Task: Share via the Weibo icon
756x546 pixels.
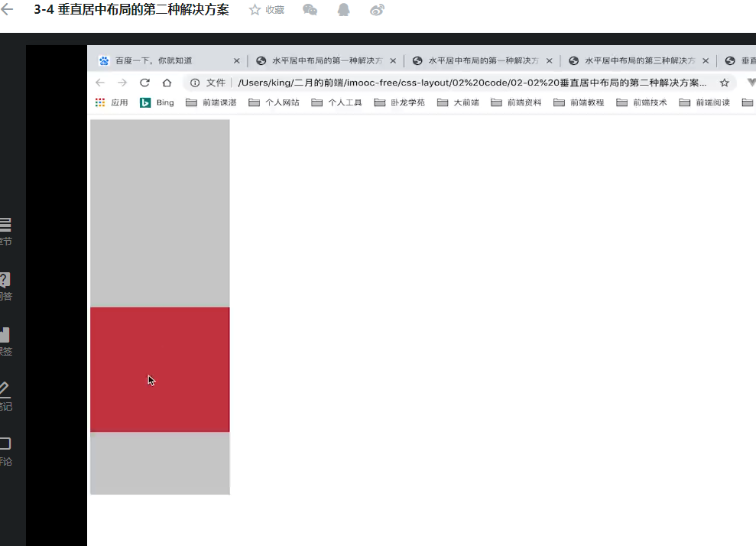Action: (377, 10)
